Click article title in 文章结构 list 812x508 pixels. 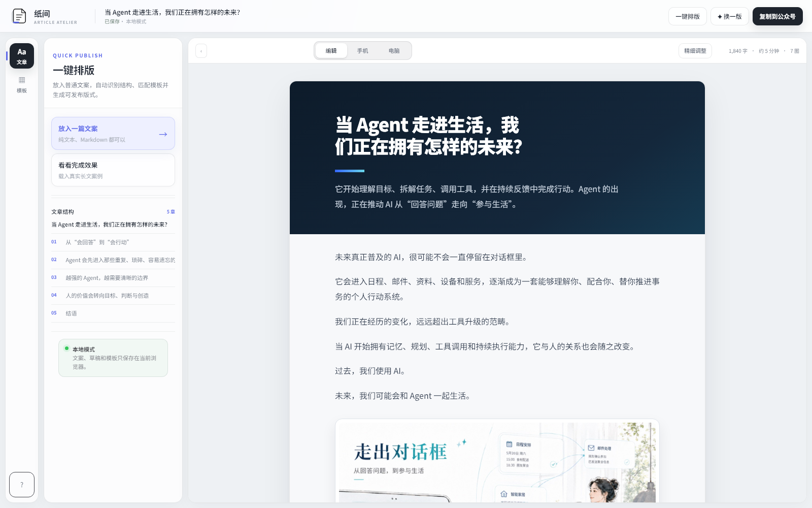coord(110,225)
